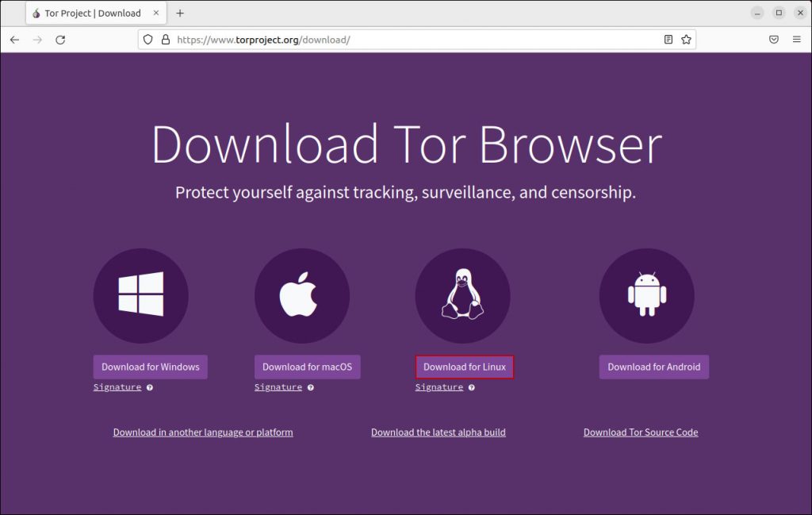Reload the current page
812x515 pixels.
coord(61,39)
